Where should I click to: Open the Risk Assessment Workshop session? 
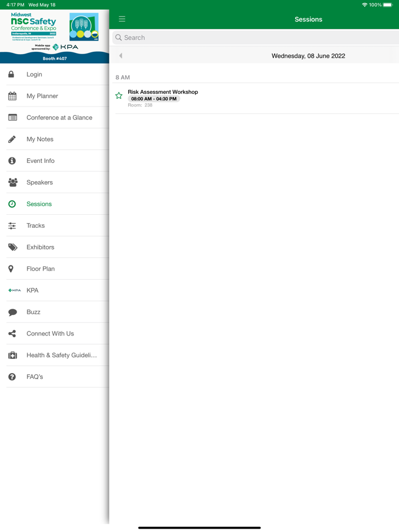click(163, 92)
